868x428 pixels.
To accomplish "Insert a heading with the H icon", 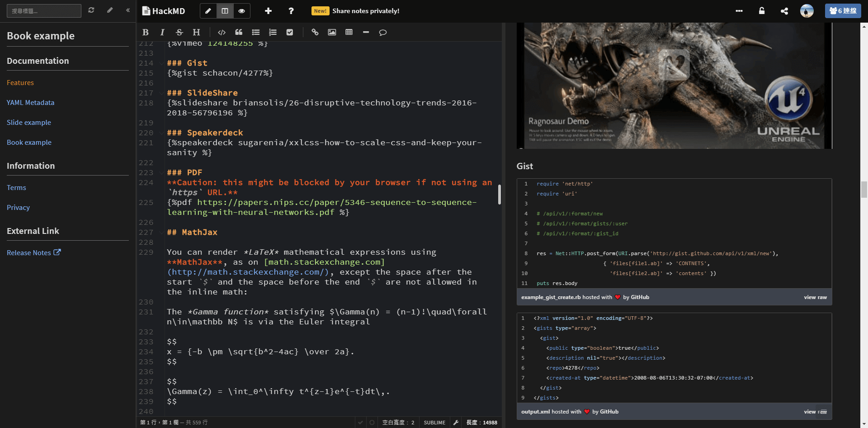I will coord(196,32).
